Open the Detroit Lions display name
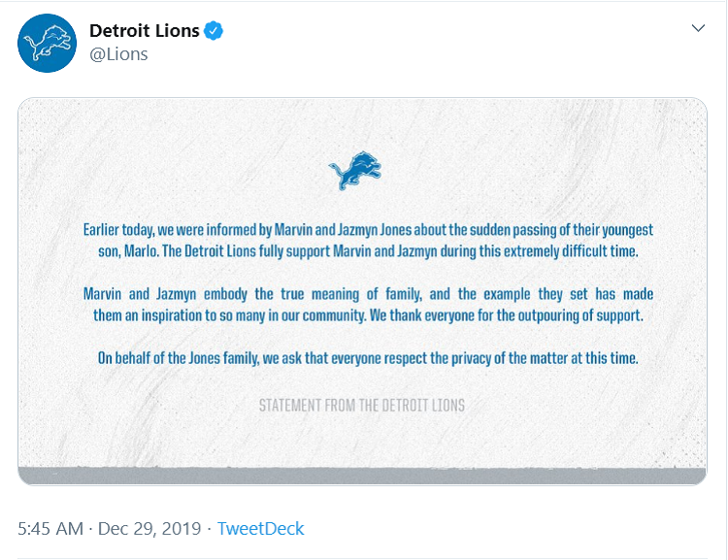 145,31
